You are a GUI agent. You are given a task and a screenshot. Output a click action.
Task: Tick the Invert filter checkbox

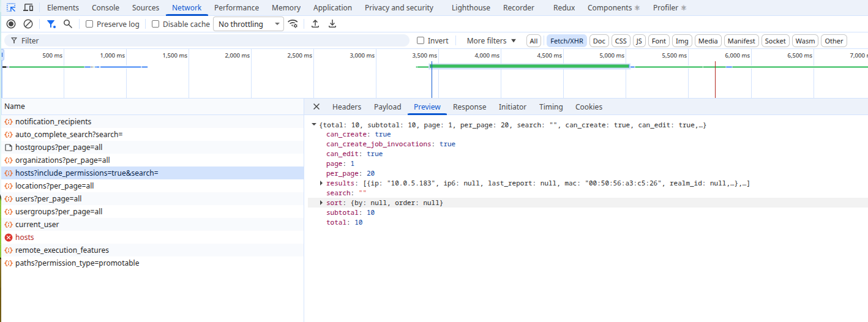[421, 41]
